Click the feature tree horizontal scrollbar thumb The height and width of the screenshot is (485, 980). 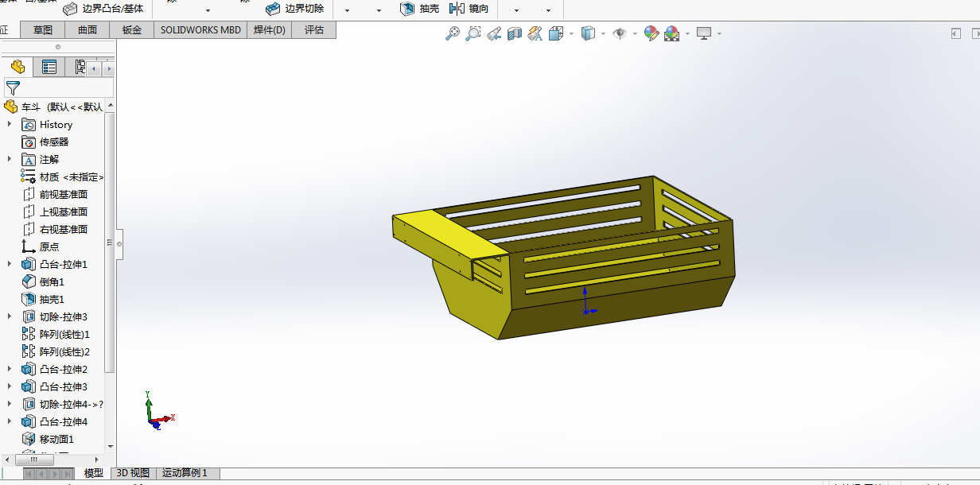click(x=33, y=460)
